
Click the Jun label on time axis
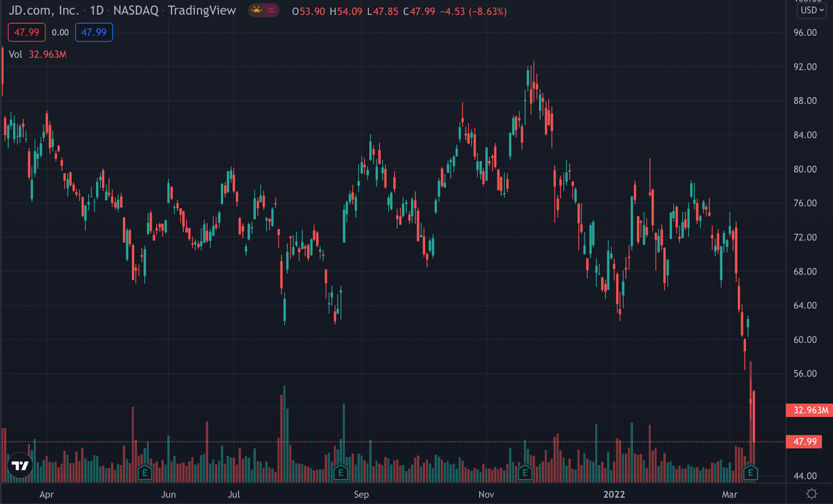coord(168,495)
